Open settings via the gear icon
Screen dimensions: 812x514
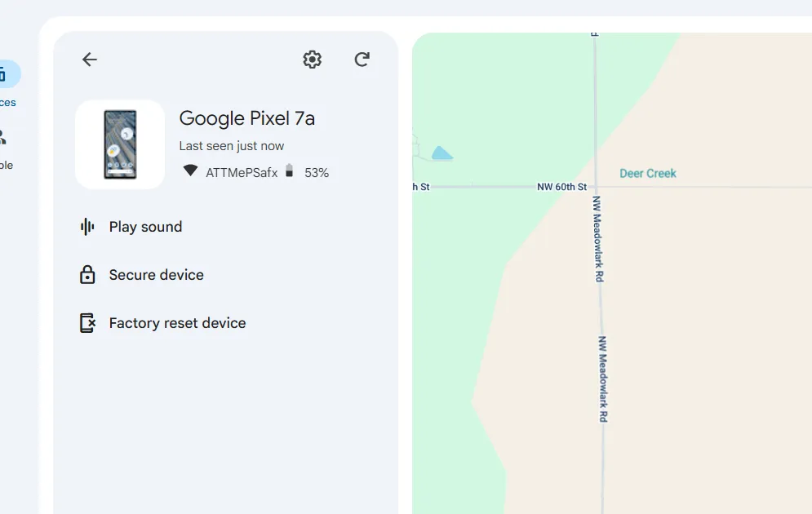312,60
